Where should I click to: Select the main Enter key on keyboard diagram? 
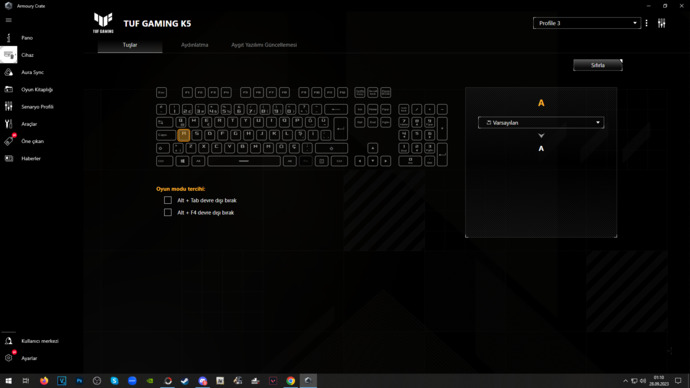[x=340, y=128]
